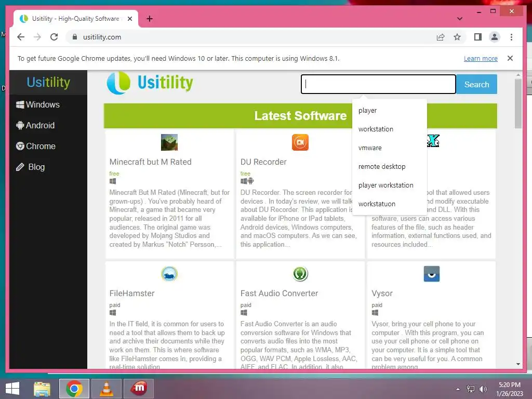Open the Chrome side panel icon
This screenshot has height=399, width=532.
(x=478, y=37)
